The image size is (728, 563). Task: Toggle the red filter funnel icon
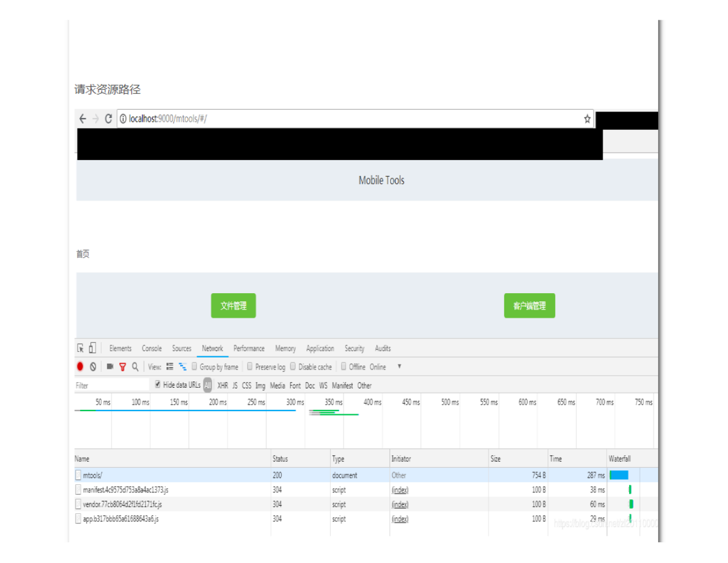[x=122, y=367]
